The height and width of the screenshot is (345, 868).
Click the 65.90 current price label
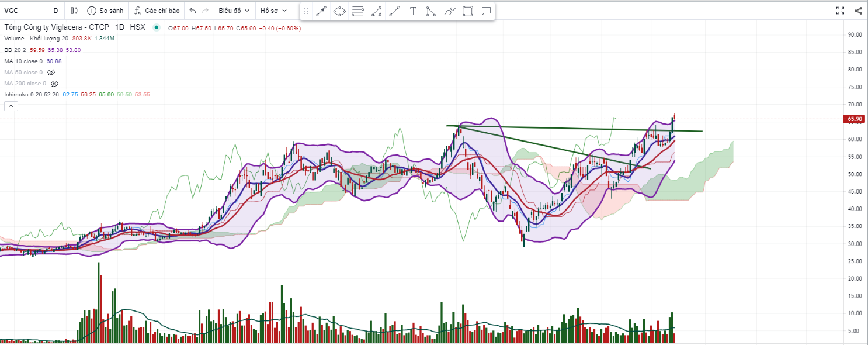point(855,119)
